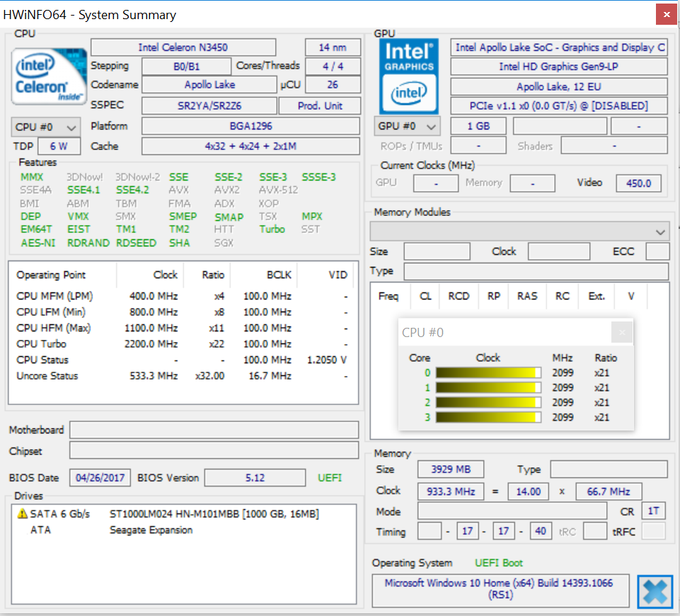Click the SSSE-3 feature flag

pyautogui.click(x=318, y=177)
